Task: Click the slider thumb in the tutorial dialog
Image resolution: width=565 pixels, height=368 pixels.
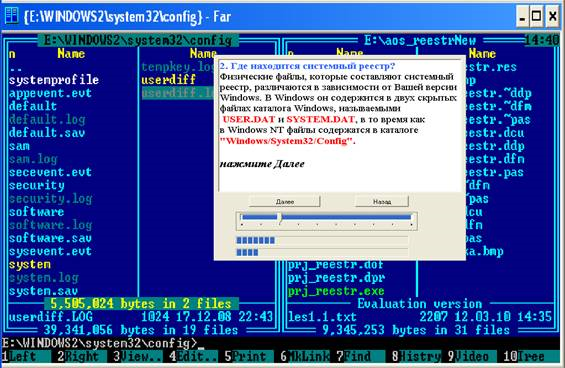Action: [x=280, y=218]
